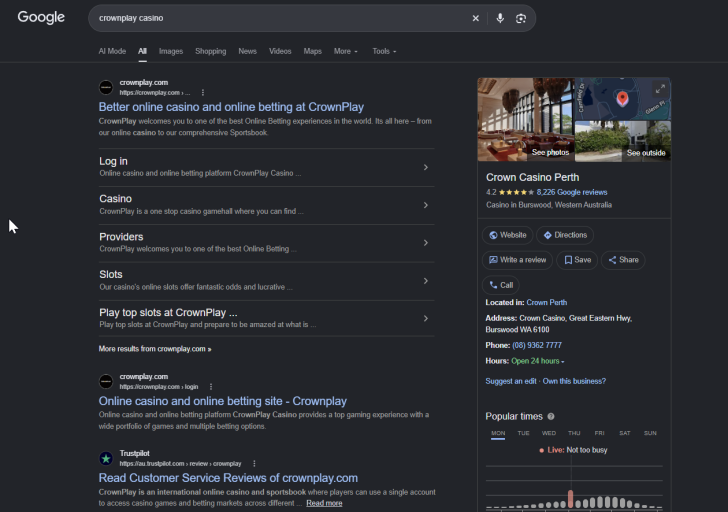
Task: Click the Directions button
Action: point(565,235)
